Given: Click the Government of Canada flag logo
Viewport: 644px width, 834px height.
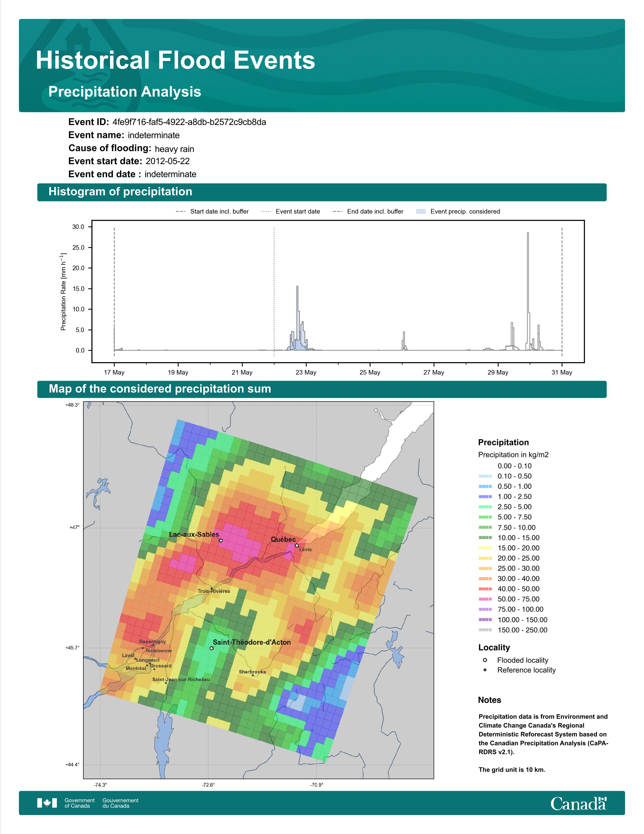Looking at the screenshot, I should pyautogui.click(x=47, y=803).
